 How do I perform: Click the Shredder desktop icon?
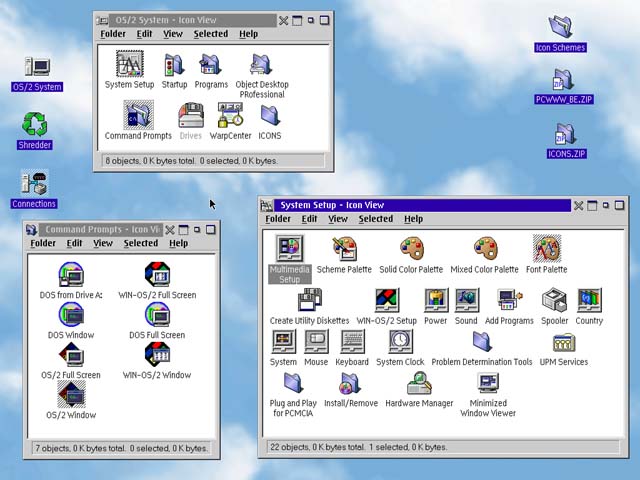pyautogui.click(x=34, y=124)
